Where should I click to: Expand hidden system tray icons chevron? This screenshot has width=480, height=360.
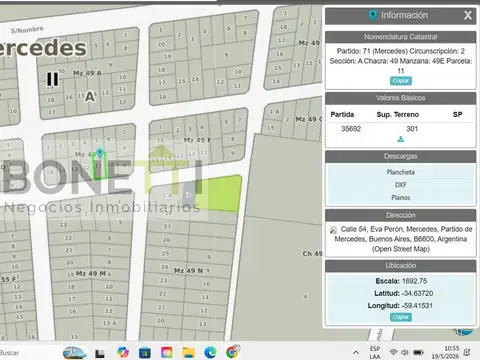click(x=356, y=353)
